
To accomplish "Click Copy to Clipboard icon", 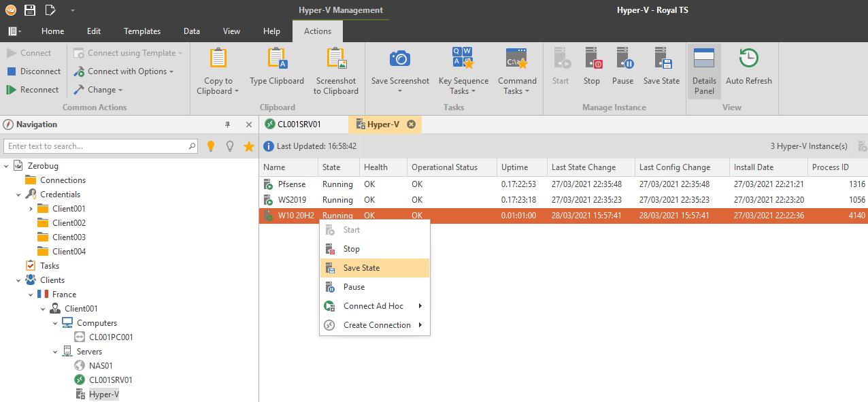I will [x=218, y=58].
